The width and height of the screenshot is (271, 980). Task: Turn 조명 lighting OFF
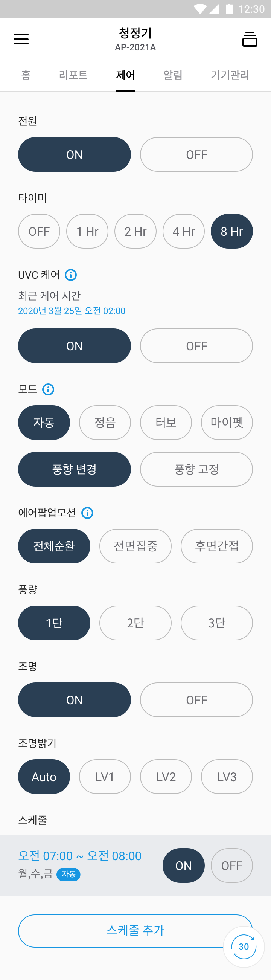[196, 700]
